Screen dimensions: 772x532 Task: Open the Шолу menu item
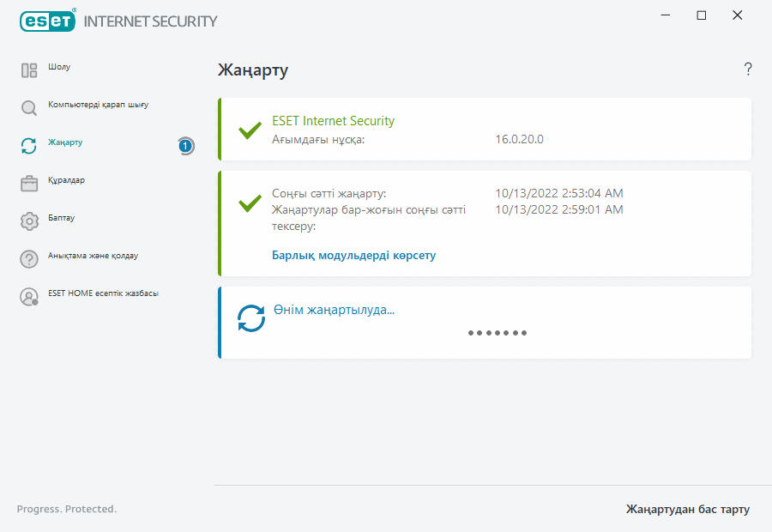pos(59,67)
